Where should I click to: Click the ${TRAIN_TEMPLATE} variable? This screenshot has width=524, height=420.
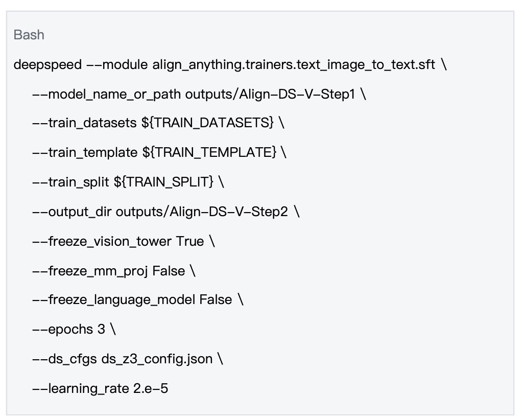point(209,152)
